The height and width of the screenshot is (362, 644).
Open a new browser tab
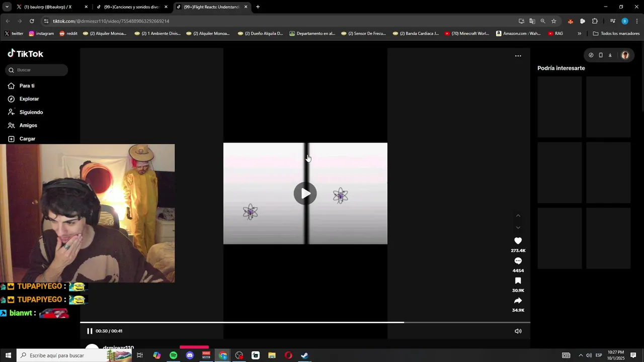point(258,7)
